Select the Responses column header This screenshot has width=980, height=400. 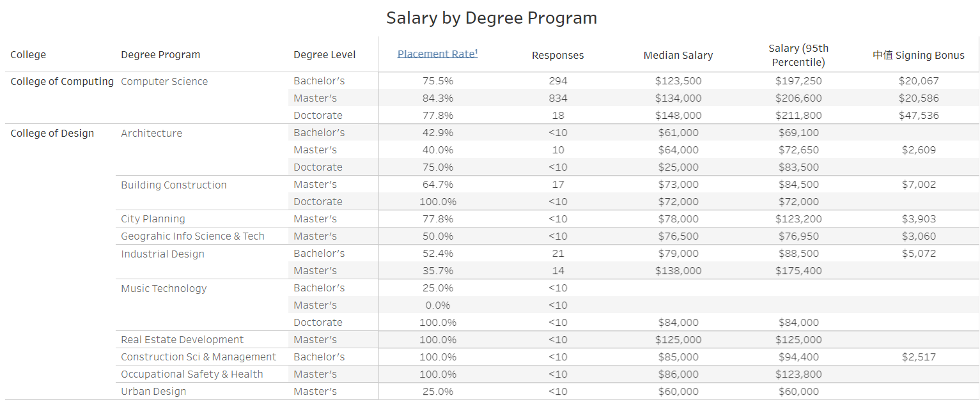pyautogui.click(x=557, y=56)
